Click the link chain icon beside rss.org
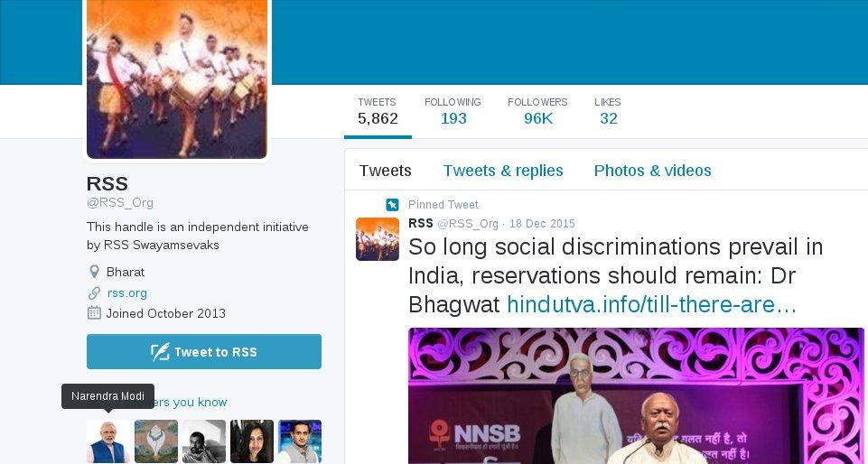Viewport: 868px width, 464px height. (x=94, y=292)
